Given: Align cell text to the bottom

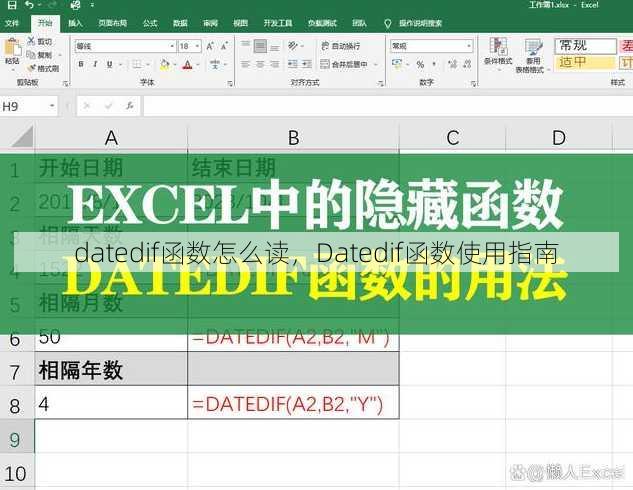Looking at the screenshot, I should tap(275, 46).
